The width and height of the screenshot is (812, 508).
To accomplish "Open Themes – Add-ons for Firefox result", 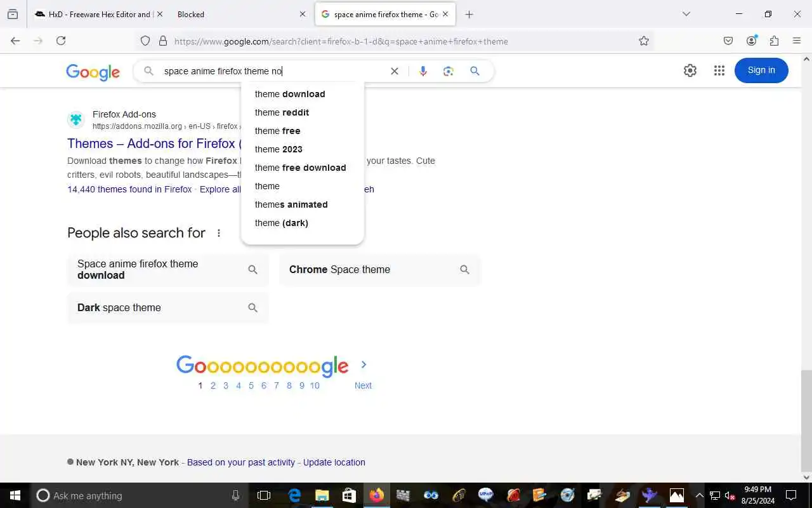I will pyautogui.click(x=152, y=144).
